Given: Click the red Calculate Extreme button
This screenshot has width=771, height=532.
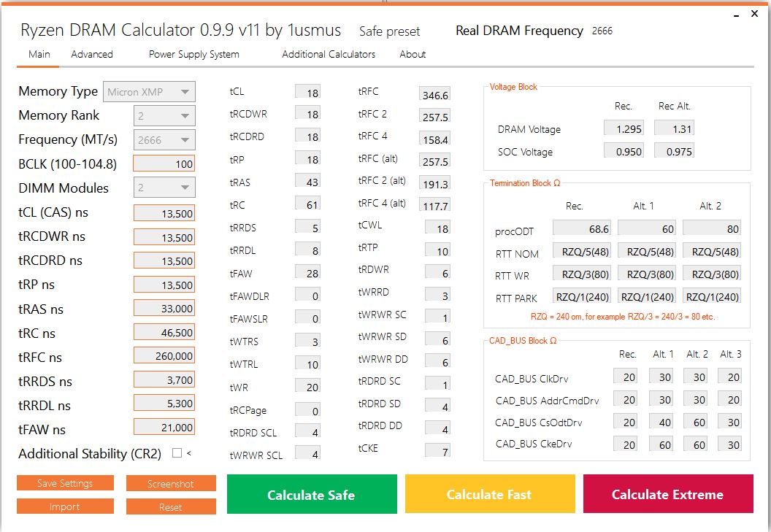Looking at the screenshot, I should [668, 494].
